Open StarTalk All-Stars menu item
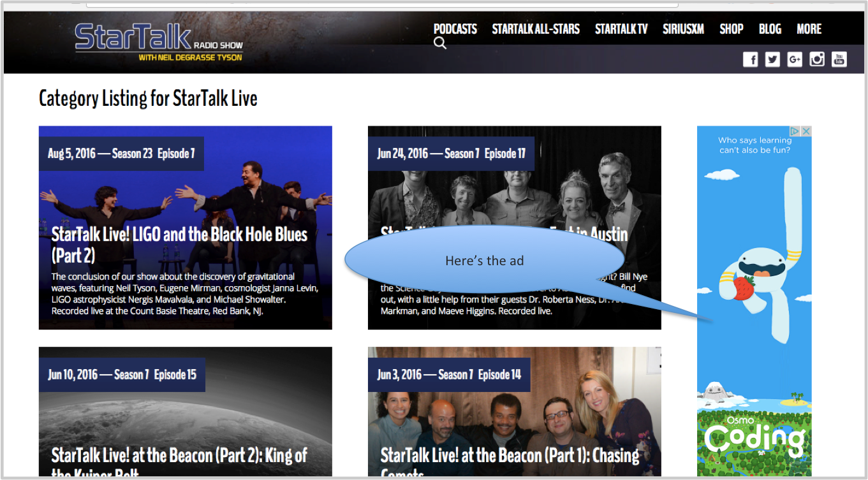The width and height of the screenshot is (868, 480). pyautogui.click(x=536, y=29)
